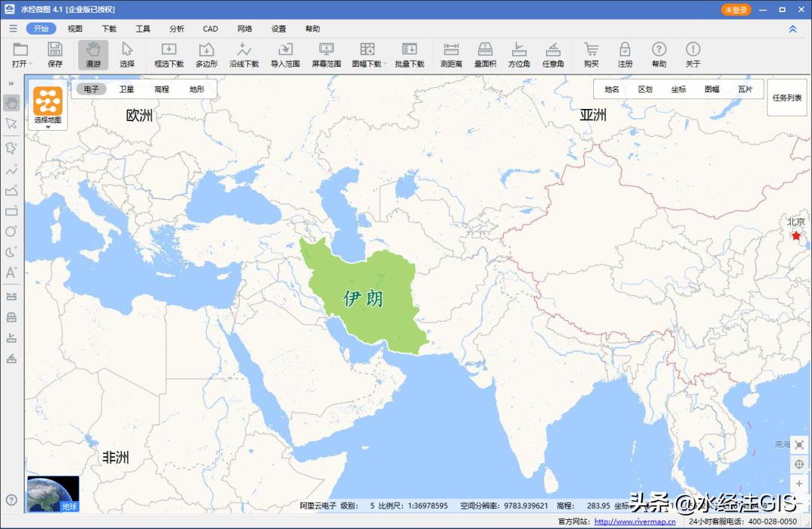Screen dimensions: 812x529
Task: Zoom in with the plus button
Action: pyautogui.click(x=799, y=483)
